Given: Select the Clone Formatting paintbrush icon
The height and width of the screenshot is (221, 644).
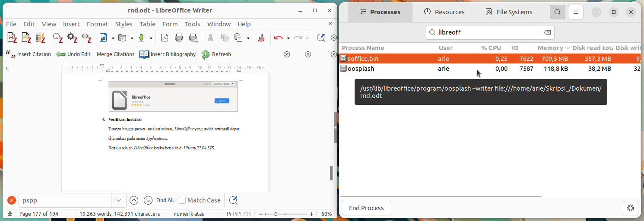Looking at the screenshot, I should pyautogui.click(x=261, y=38).
